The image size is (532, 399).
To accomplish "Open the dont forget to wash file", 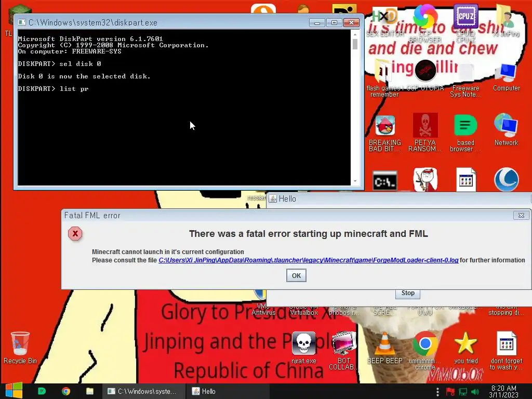I will pos(506,351).
